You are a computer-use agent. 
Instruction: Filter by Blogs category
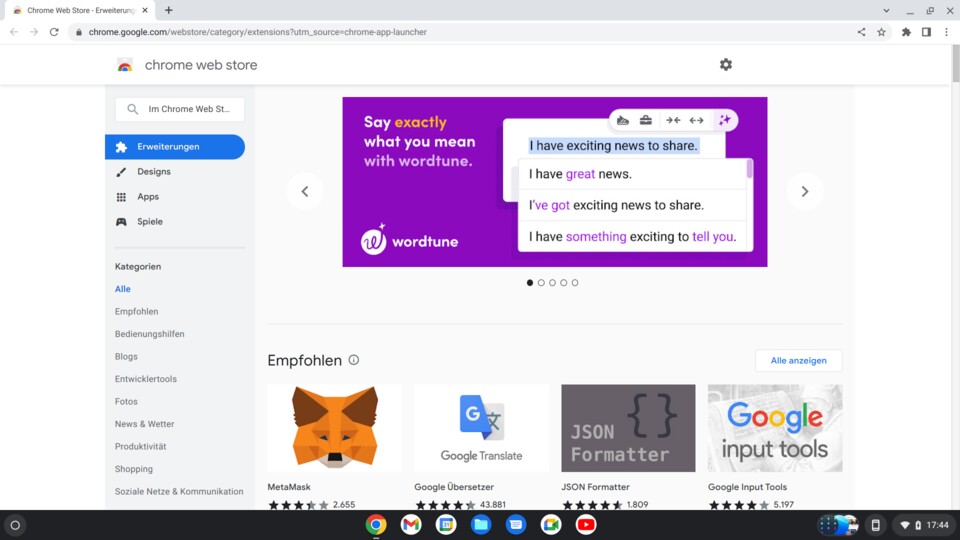point(126,356)
